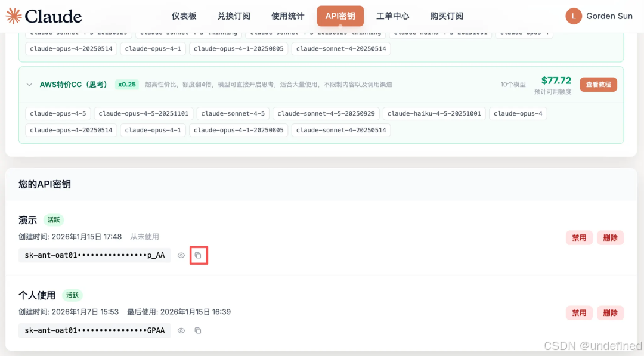
Task: Click the 活跃 badge next to 演示
Action: 54,220
